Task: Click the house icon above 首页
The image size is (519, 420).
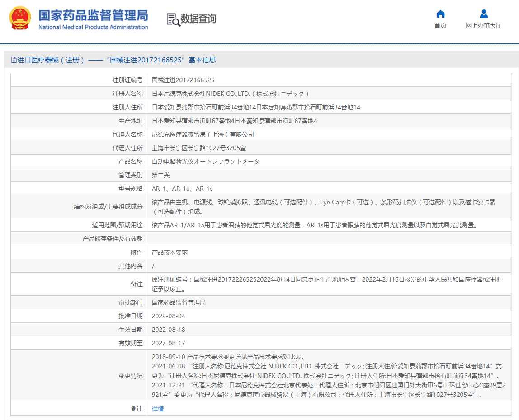Action: pyautogui.click(x=440, y=14)
